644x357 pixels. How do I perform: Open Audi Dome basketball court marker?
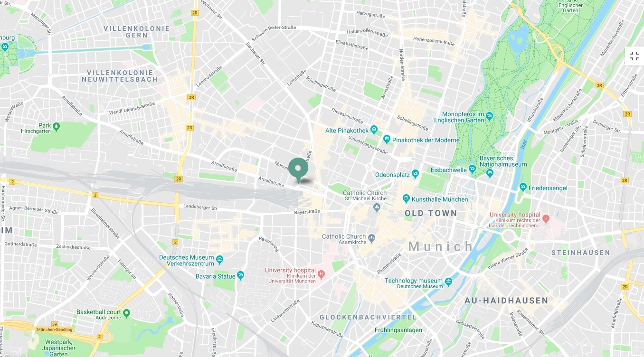click(126, 313)
